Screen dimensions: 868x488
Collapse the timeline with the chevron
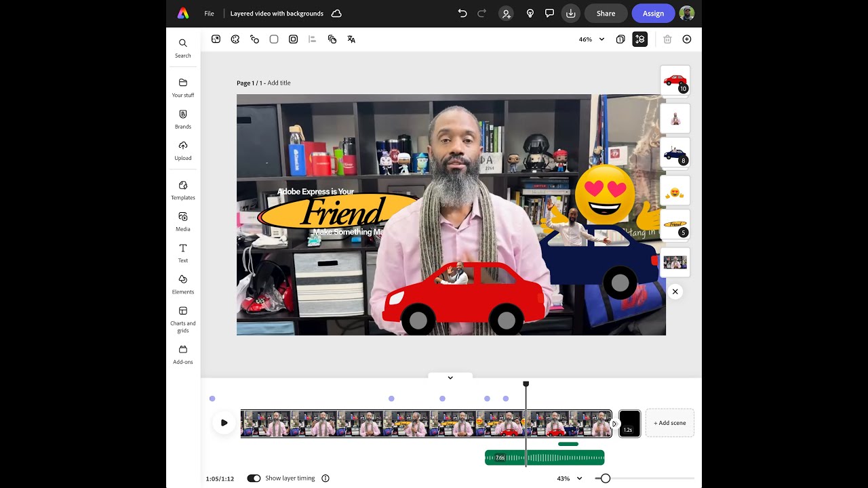pos(450,378)
